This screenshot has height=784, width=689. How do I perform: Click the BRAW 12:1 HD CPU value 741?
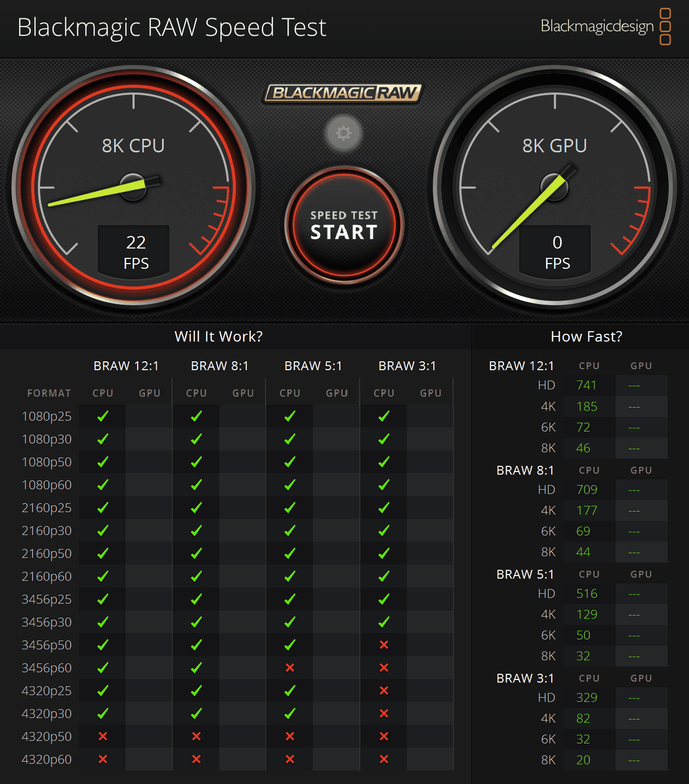click(x=586, y=385)
